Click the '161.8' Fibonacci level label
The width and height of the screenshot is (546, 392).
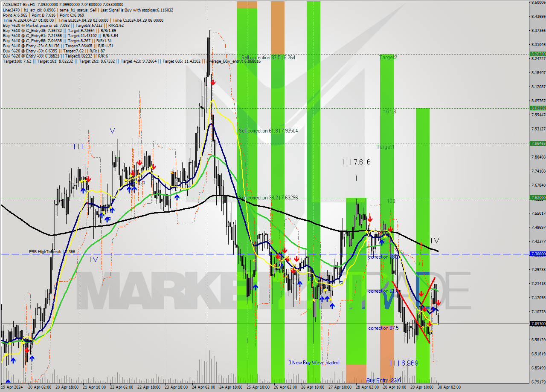coord(390,111)
